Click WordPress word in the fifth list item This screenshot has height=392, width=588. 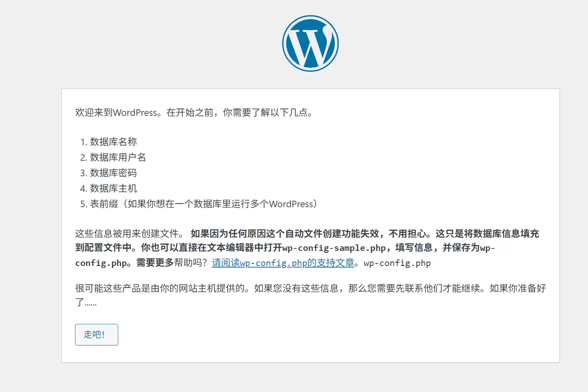pyautogui.click(x=291, y=204)
